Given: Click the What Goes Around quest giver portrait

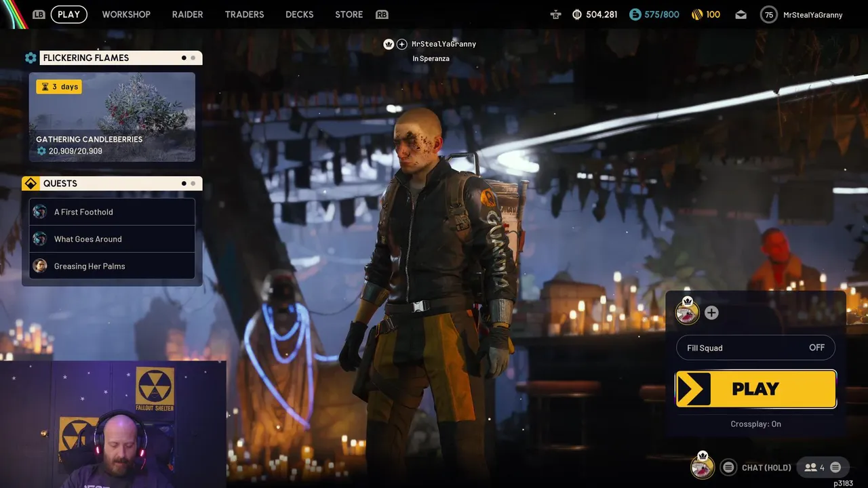Looking at the screenshot, I should (x=40, y=239).
